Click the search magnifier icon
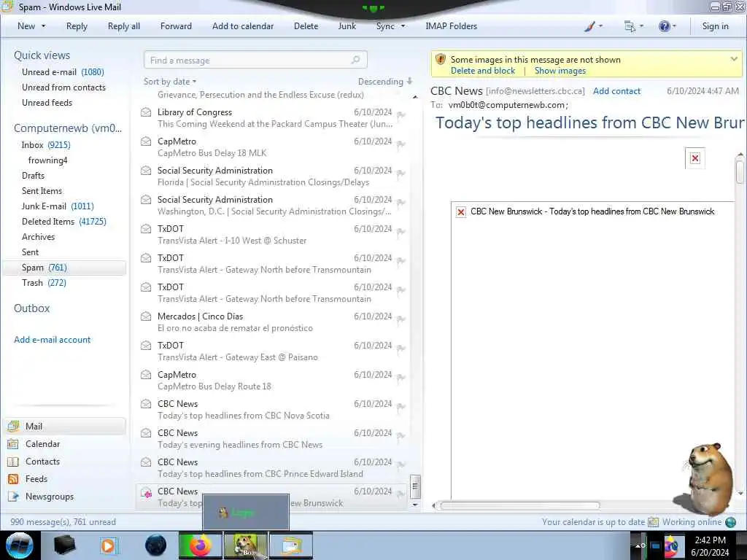The width and height of the screenshot is (747, 560). click(355, 60)
